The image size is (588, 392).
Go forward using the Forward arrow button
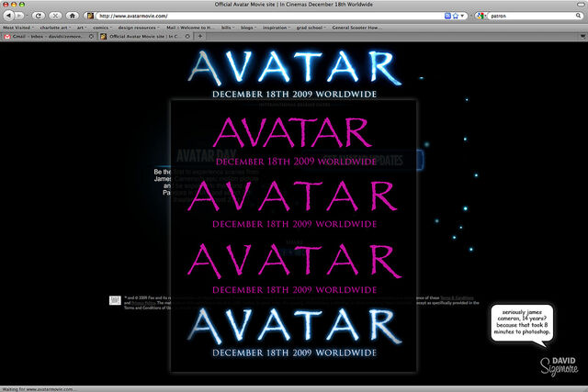click(x=19, y=16)
